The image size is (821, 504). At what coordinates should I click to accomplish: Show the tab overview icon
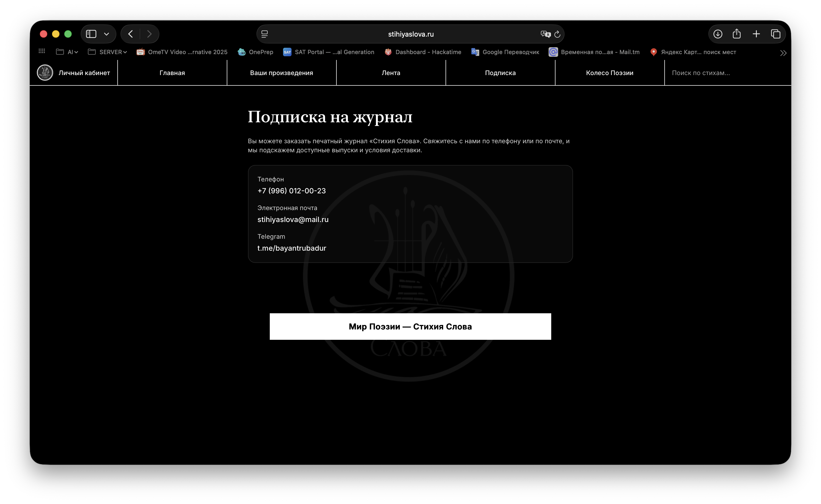coord(776,34)
